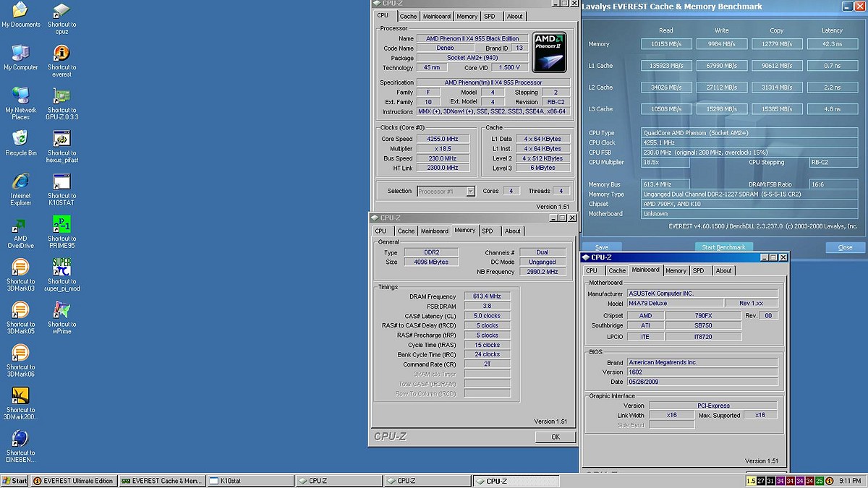Launch the PRIME95 shortcut icon
The image size is (868, 488).
pyautogui.click(x=61, y=225)
